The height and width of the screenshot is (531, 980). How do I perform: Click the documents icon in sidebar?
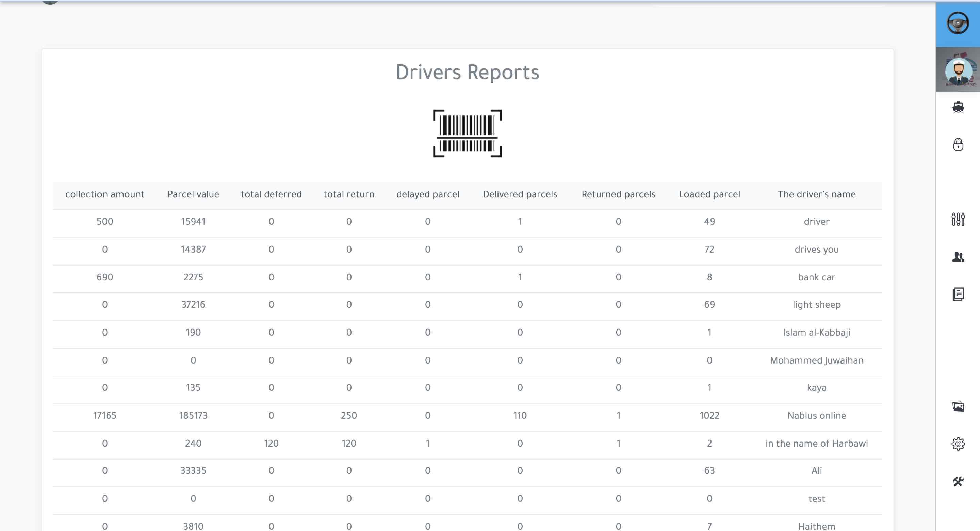[x=958, y=294]
